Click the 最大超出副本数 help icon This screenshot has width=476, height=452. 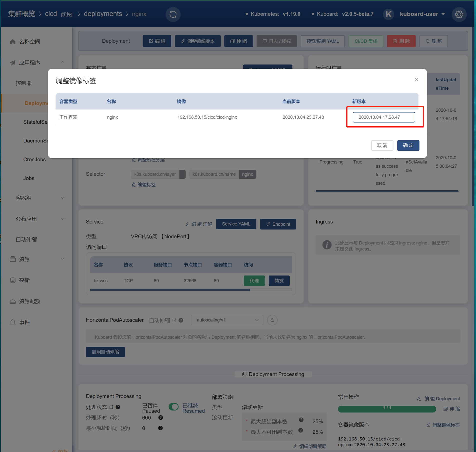coord(301,420)
